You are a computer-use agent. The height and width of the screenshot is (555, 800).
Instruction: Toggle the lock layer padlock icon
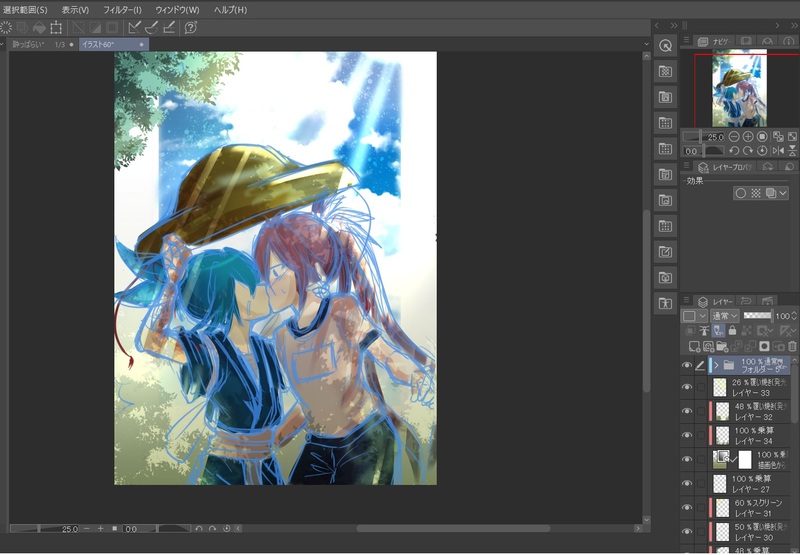tap(733, 331)
